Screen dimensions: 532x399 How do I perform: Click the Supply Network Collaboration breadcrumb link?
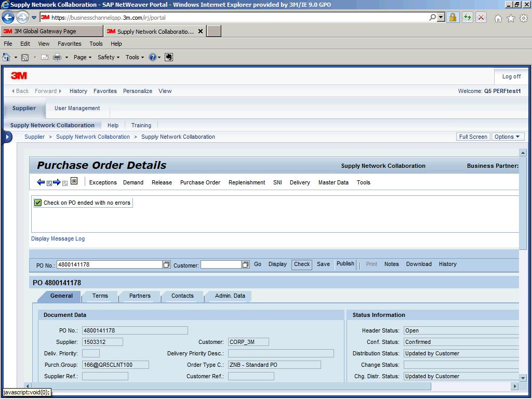93,137
